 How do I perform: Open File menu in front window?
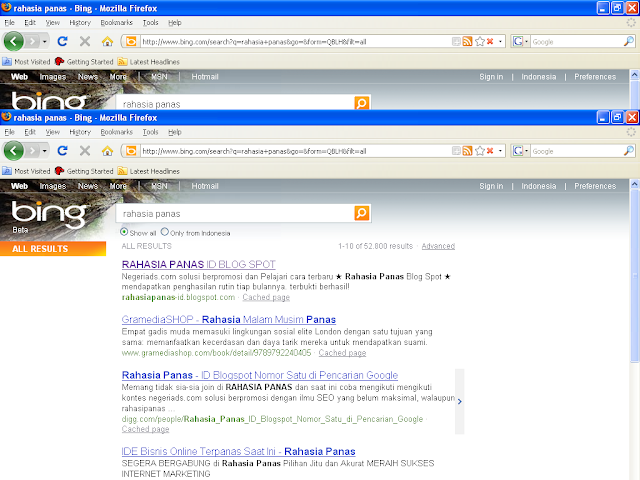pos(9,132)
